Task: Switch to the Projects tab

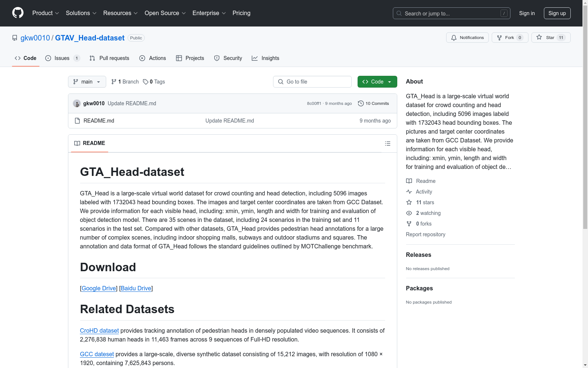Action: click(190, 58)
